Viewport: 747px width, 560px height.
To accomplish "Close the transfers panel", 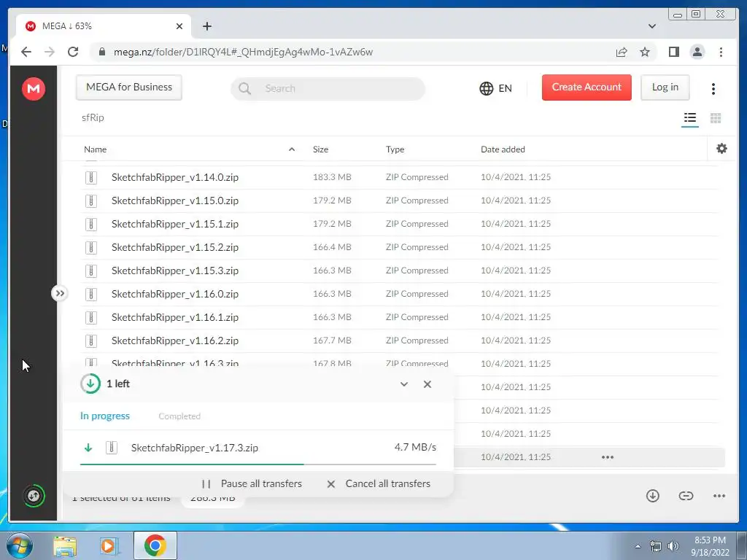I will pyautogui.click(x=427, y=384).
